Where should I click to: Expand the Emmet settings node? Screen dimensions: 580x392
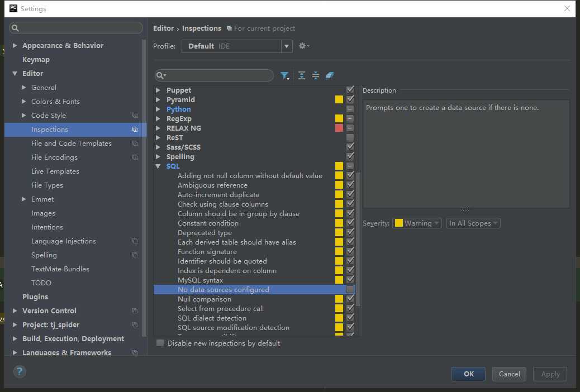(23, 199)
